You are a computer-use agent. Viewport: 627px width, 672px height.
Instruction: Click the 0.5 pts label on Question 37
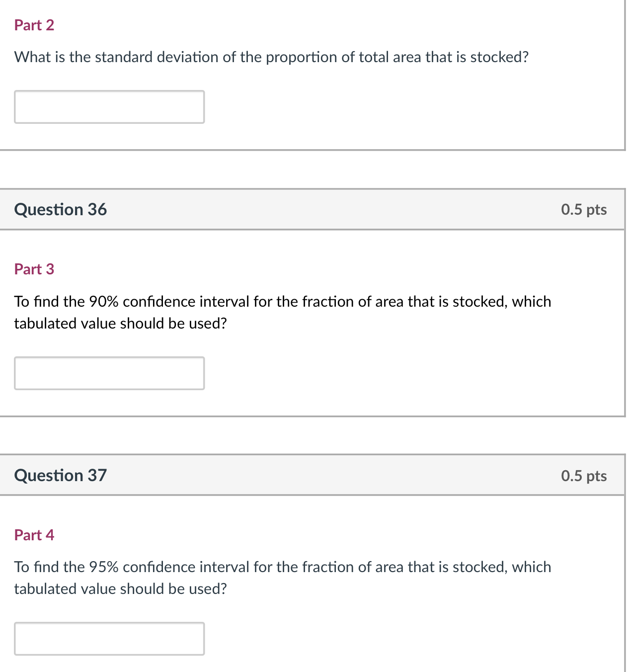coord(584,475)
